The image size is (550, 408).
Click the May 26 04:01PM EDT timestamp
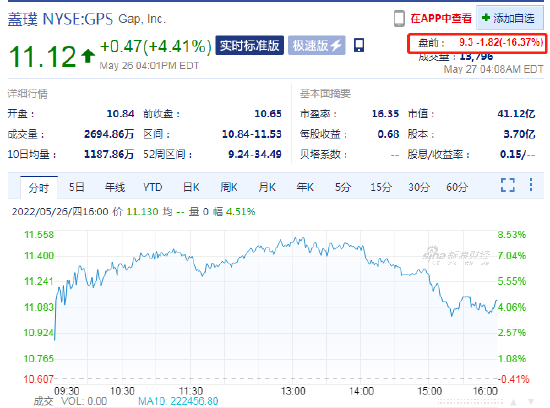[x=149, y=66]
